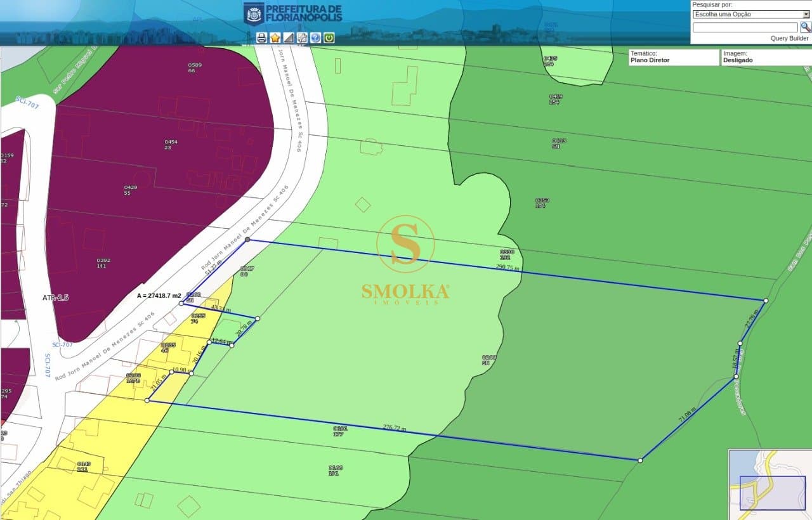Click the polygon vertex joining the 290.75 m and 27.76 m edges
812x520 pixels.
pos(766,301)
